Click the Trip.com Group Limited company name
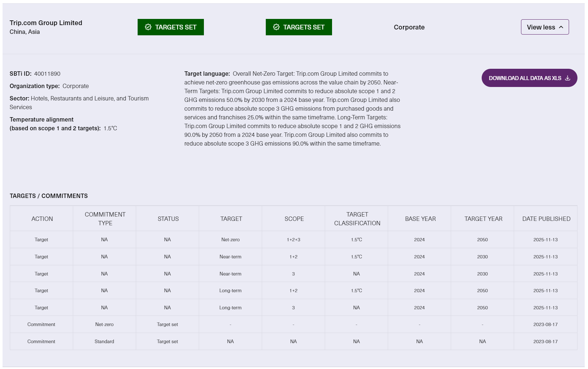This screenshot has height=369, width=588. [46, 23]
